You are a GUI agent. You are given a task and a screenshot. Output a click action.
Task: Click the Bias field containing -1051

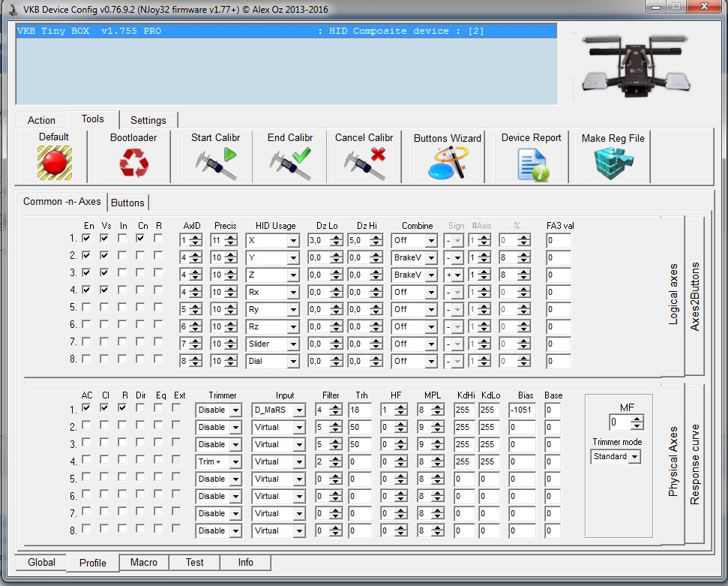coord(522,410)
